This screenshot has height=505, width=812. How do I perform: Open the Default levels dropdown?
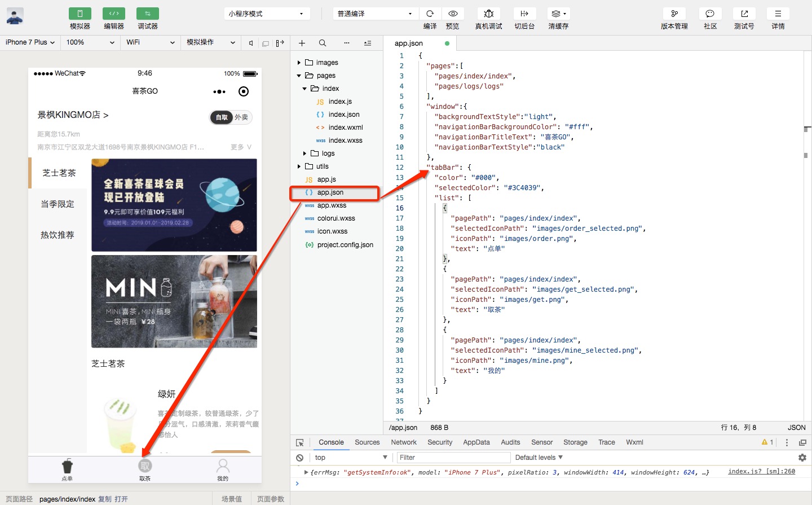pos(539,458)
